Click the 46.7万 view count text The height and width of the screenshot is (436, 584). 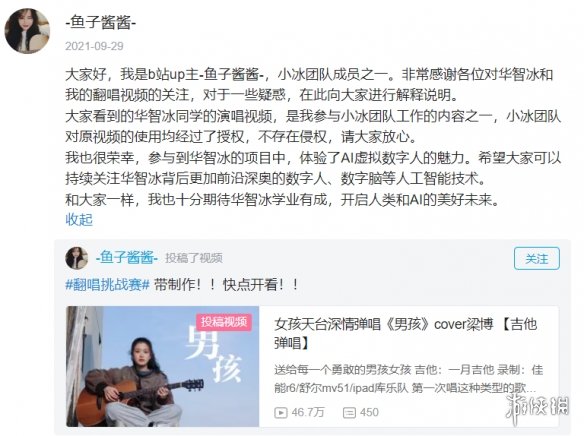click(x=308, y=413)
